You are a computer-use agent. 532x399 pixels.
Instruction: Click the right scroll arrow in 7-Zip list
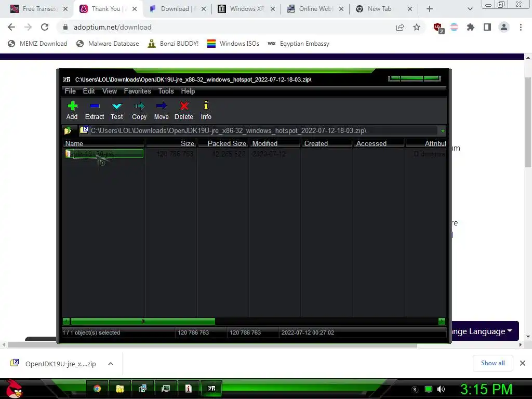click(442, 321)
